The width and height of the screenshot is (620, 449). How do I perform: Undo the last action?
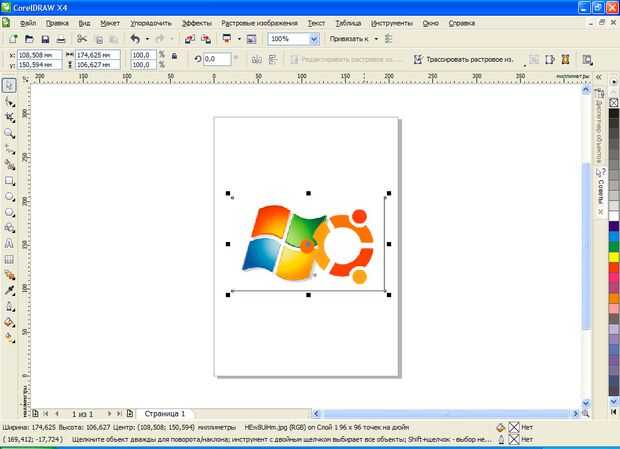tap(135, 39)
